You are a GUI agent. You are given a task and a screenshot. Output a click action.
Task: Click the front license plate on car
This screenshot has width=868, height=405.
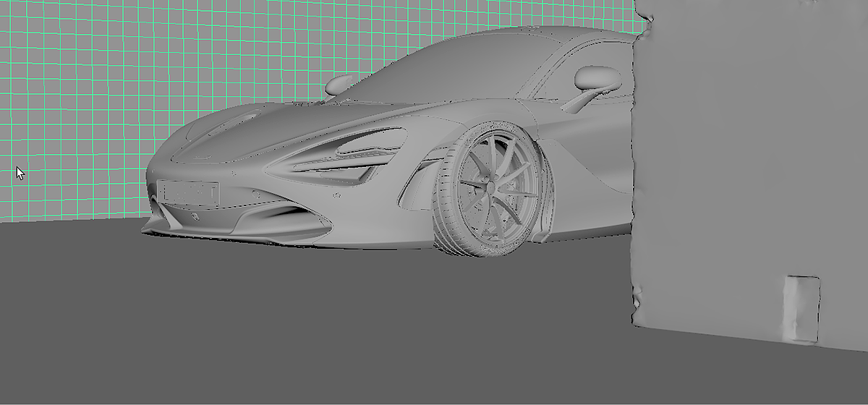tap(188, 192)
